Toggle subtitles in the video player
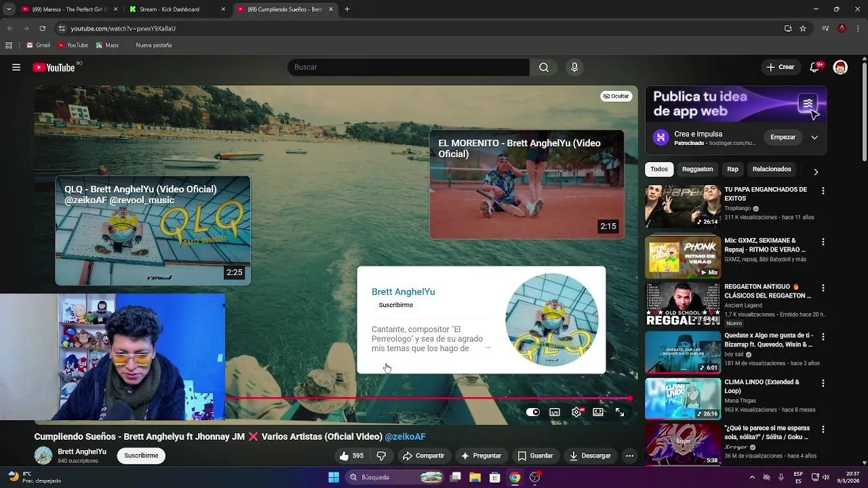 click(x=555, y=412)
